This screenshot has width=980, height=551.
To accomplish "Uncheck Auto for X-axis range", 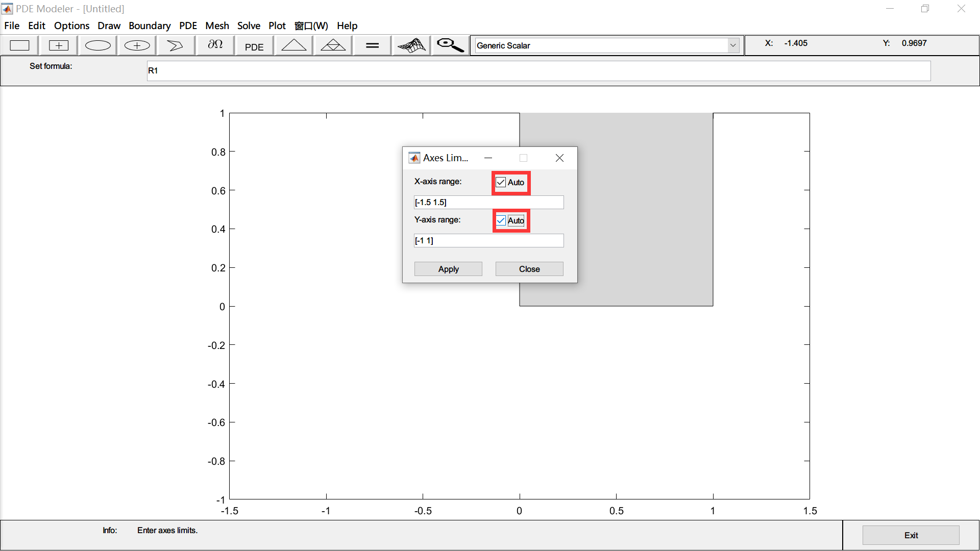I will point(501,182).
